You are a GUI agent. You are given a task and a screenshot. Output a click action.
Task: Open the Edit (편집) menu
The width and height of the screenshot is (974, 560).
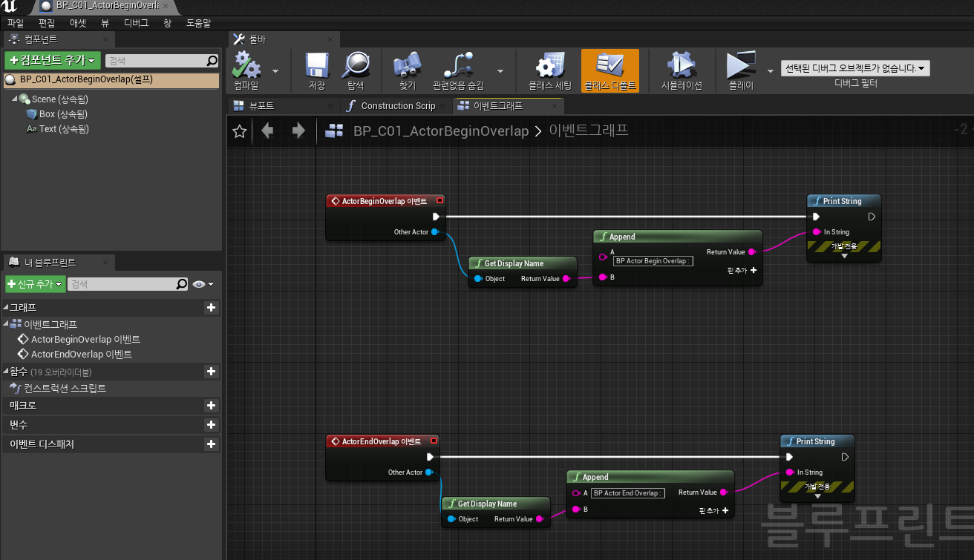47,23
